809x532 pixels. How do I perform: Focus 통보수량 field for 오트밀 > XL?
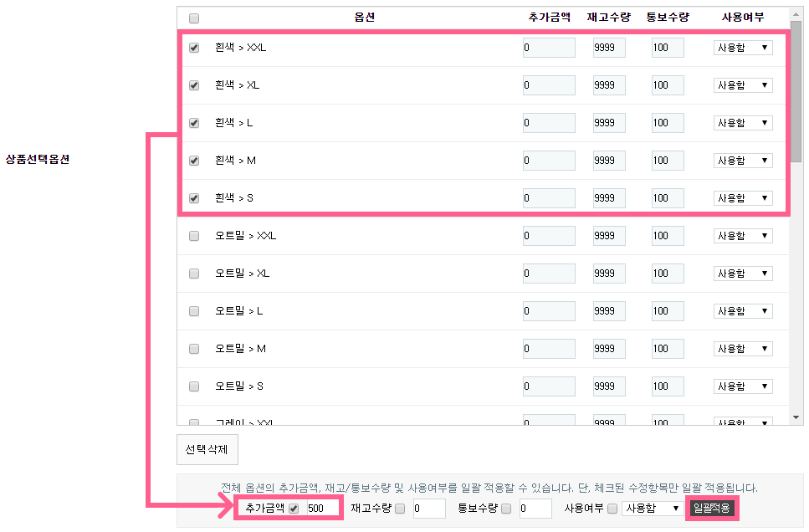668,274
